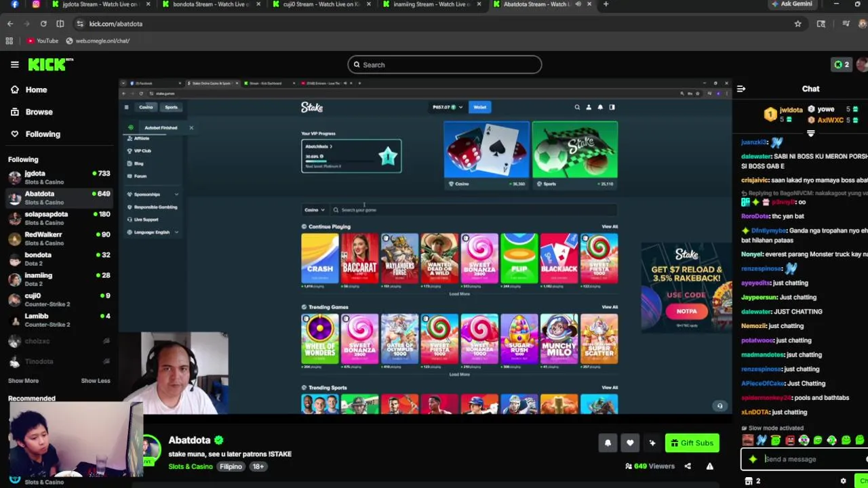Open a new browser tab
Image resolution: width=868 pixels, height=488 pixels.
pos(606,4)
